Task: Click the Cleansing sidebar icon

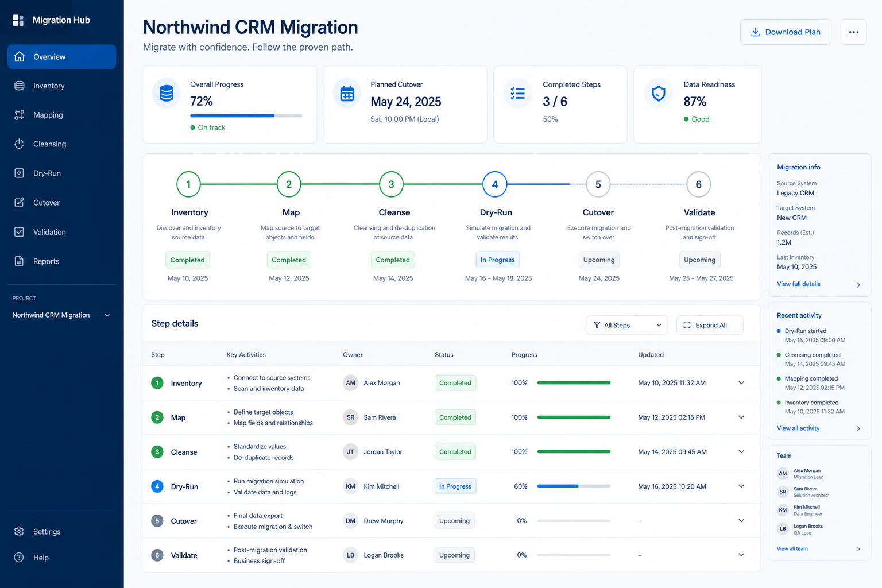Action: [x=20, y=144]
